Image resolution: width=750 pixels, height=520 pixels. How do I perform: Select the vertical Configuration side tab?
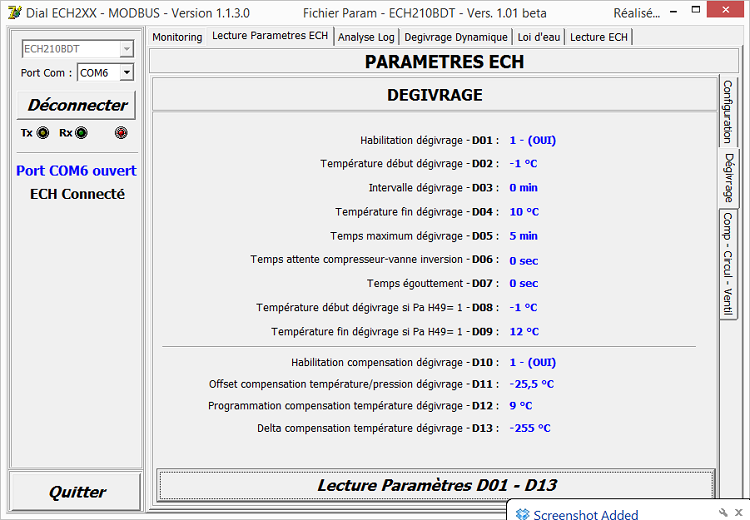click(728, 112)
